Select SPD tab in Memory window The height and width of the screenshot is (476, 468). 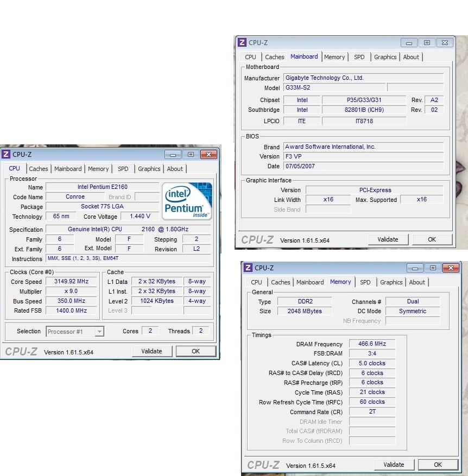click(x=365, y=282)
